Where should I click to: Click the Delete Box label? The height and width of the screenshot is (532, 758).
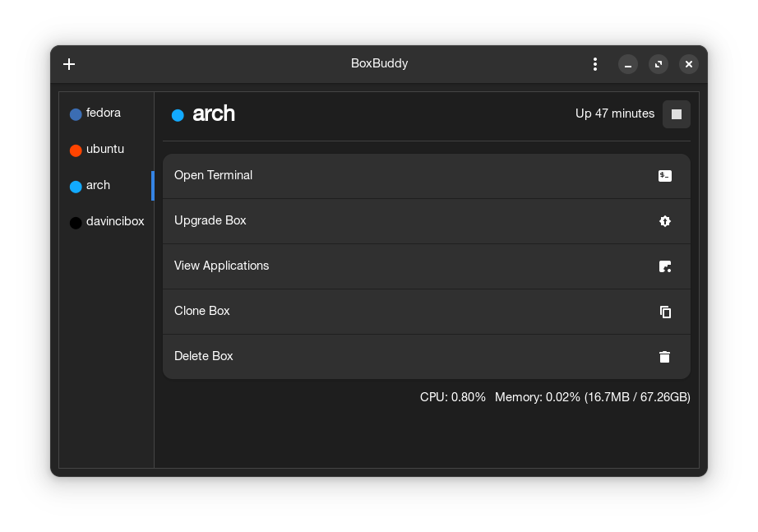click(x=203, y=356)
